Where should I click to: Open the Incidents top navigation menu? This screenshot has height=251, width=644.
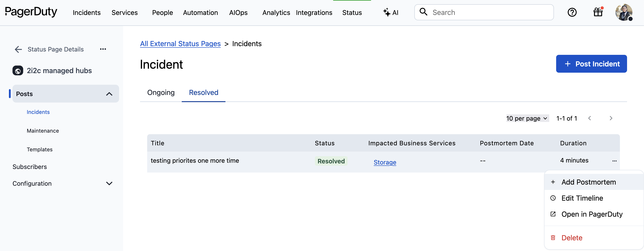(x=87, y=12)
